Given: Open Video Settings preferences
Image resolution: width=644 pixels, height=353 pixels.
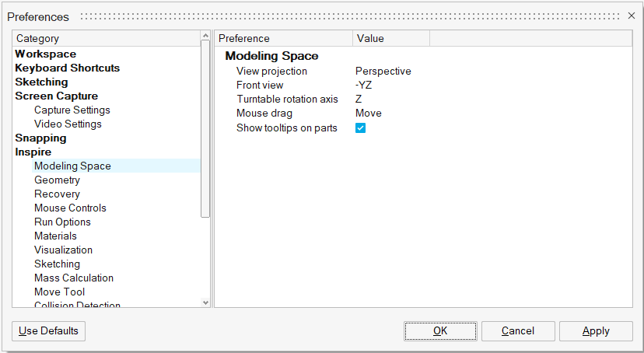Looking at the screenshot, I should (68, 124).
